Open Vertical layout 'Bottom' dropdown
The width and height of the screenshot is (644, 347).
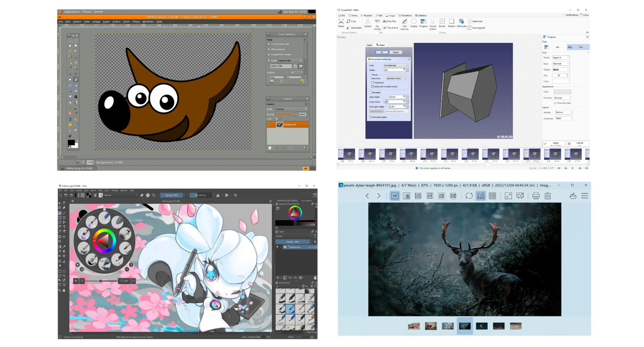pyautogui.click(x=564, y=112)
